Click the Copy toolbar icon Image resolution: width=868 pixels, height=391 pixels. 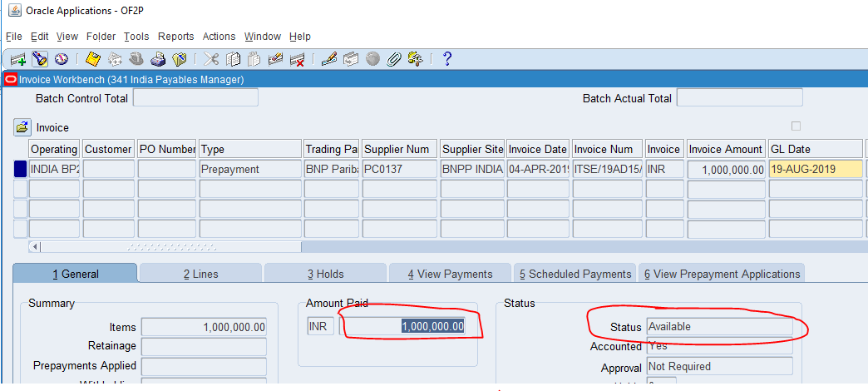point(233,59)
